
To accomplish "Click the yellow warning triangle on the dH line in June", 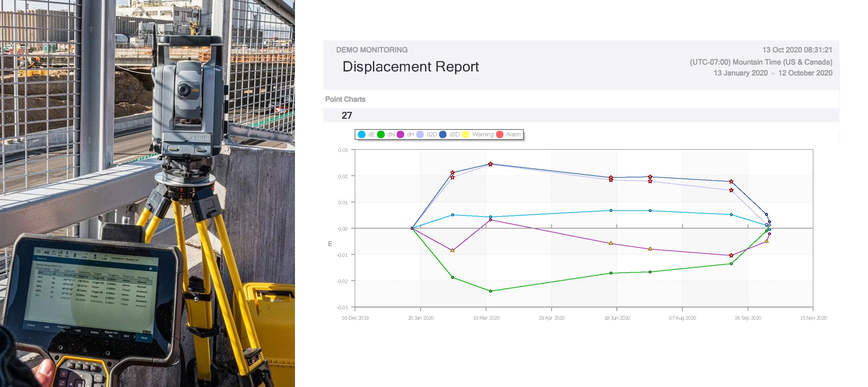I will coord(611,243).
